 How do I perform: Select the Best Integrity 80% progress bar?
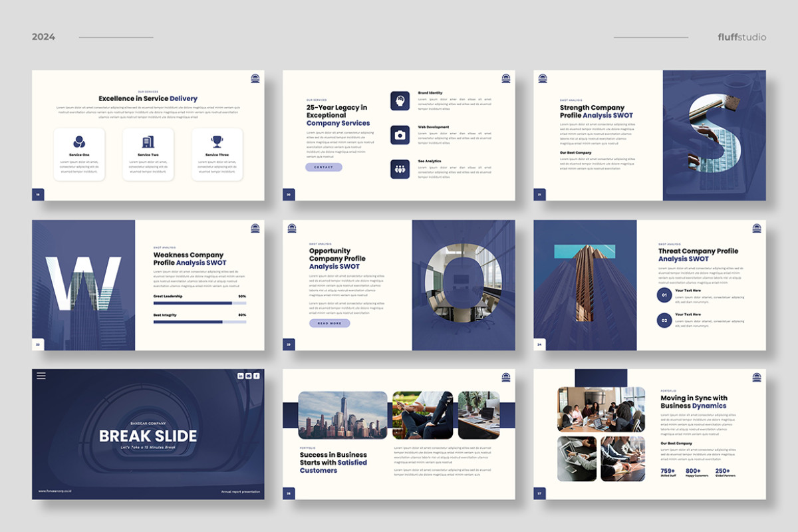point(199,321)
